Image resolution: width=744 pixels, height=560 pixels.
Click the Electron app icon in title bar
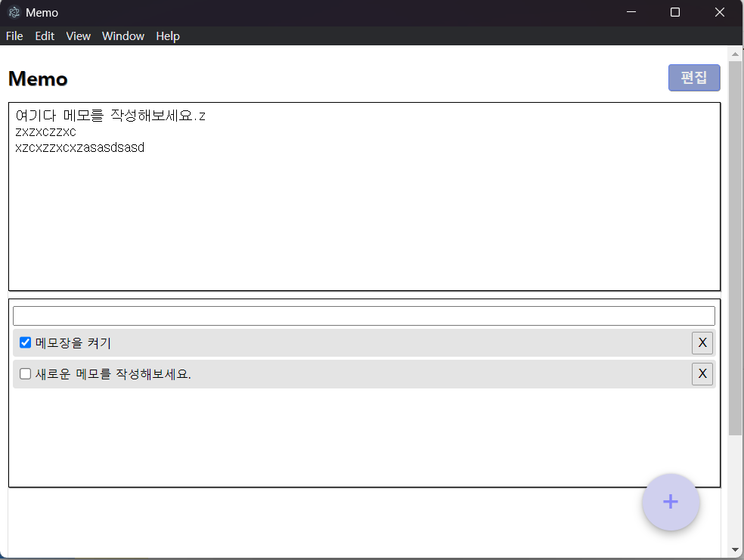tap(14, 12)
